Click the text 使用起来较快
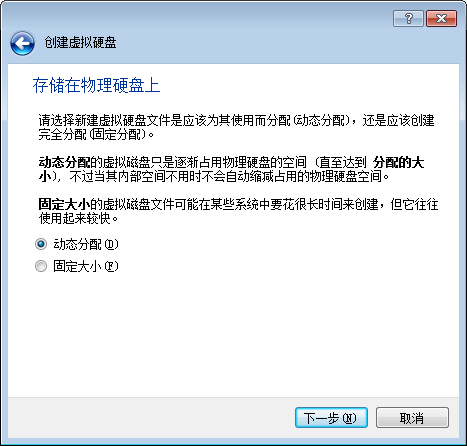The width and height of the screenshot is (467, 446). pos(75,219)
